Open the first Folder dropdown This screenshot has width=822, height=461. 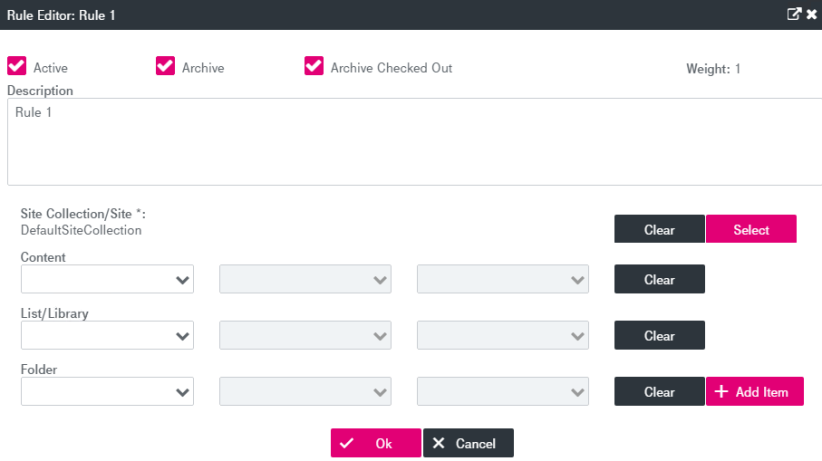pyautogui.click(x=107, y=392)
